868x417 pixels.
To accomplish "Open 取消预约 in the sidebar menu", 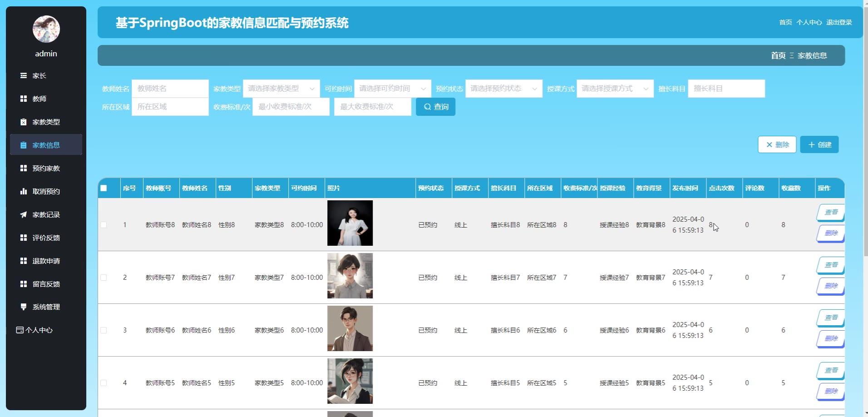I will [46, 191].
